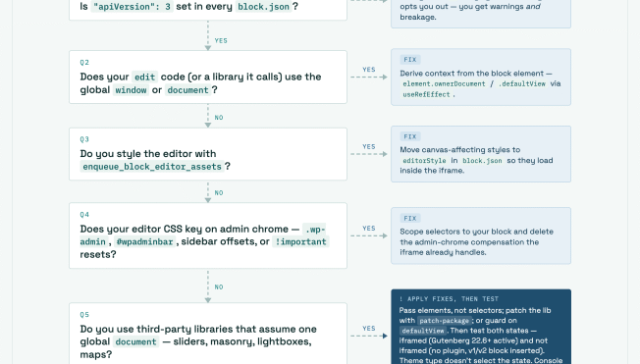Click the YES label above Q2
Viewport: 640px width, 364px height.
221,41
